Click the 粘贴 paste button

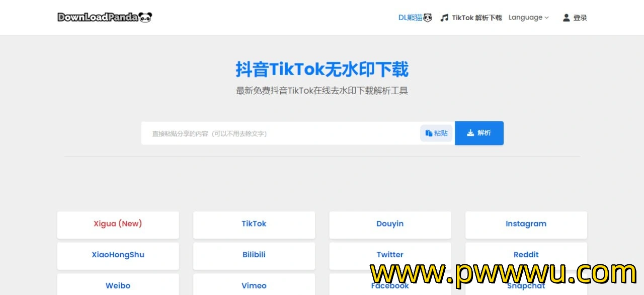click(x=436, y=133)
